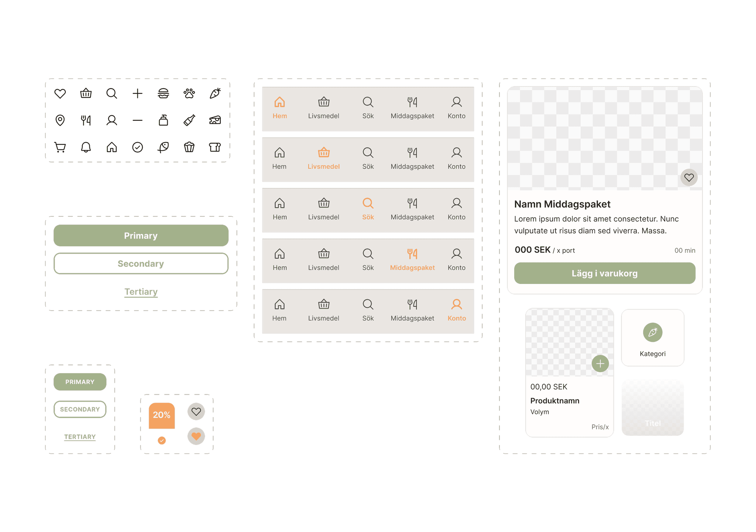Click the house icon in the icon set
This screenshot has width=756, height=532.
(111, 147)
